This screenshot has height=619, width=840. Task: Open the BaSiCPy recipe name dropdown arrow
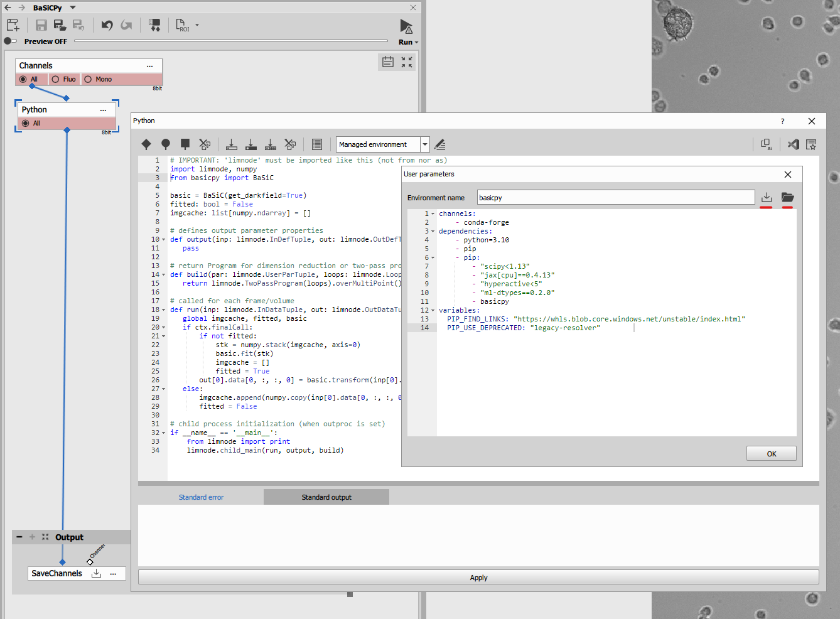coord(73,8)
